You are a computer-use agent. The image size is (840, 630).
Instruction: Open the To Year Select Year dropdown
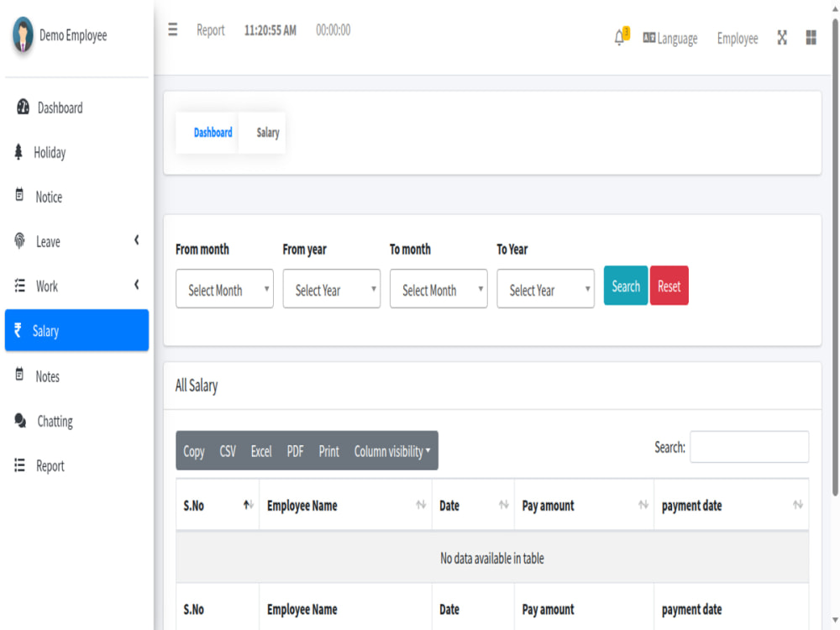point(545,289)
